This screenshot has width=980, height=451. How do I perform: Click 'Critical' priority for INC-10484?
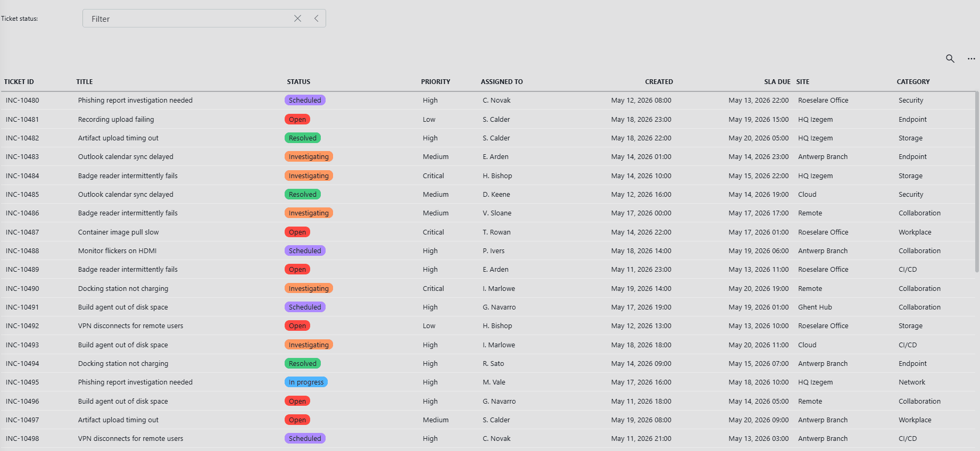point(434,176)
